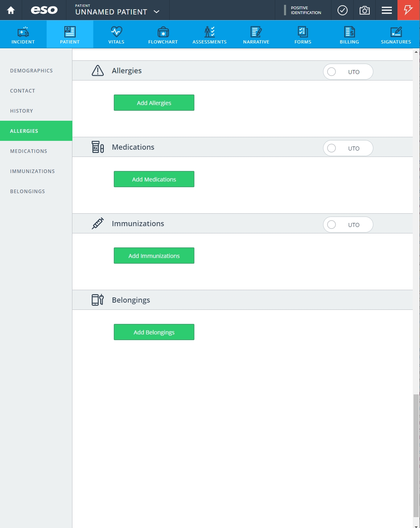420x528 pixels.
Task: Switch to the Incident tab
Action: coord(23,35)
